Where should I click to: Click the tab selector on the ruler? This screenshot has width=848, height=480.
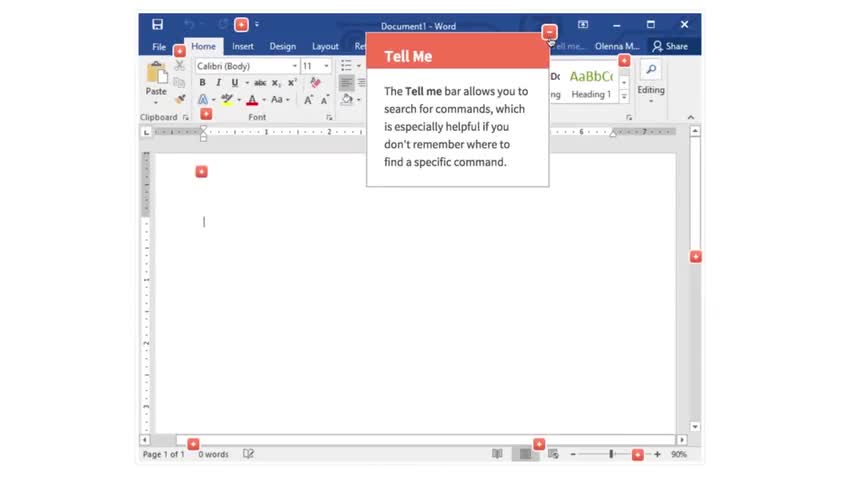146,131
